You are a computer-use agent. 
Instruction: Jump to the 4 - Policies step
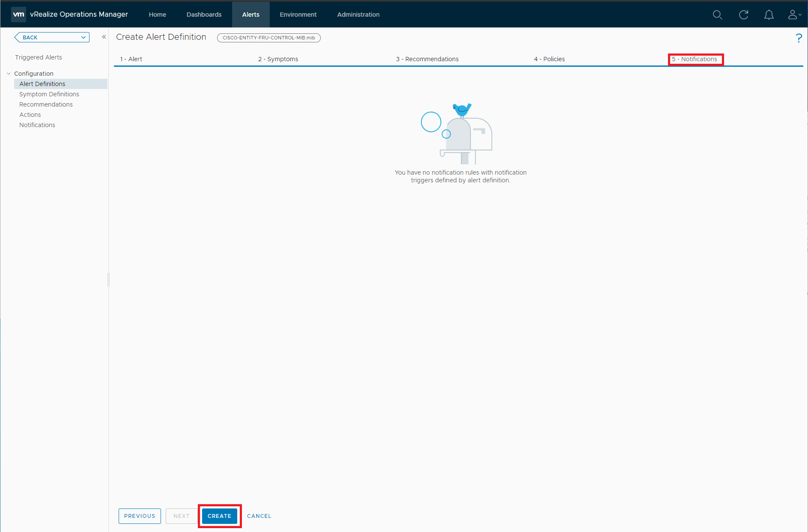point(549,59)
